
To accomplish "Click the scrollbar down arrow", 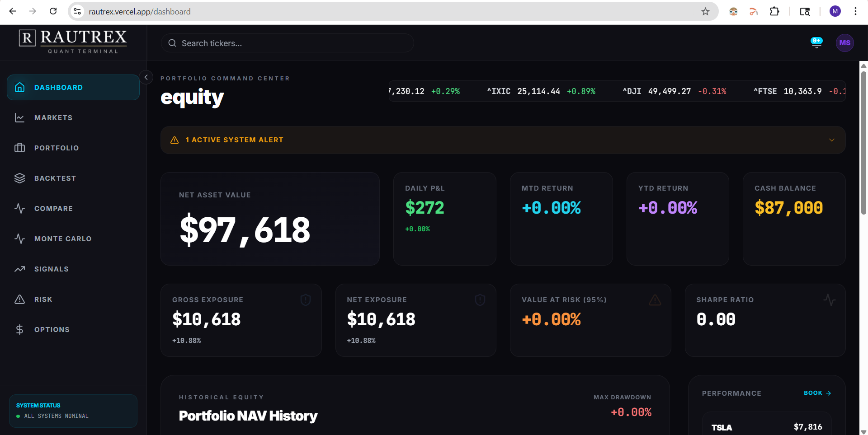I will click(863, 432).
